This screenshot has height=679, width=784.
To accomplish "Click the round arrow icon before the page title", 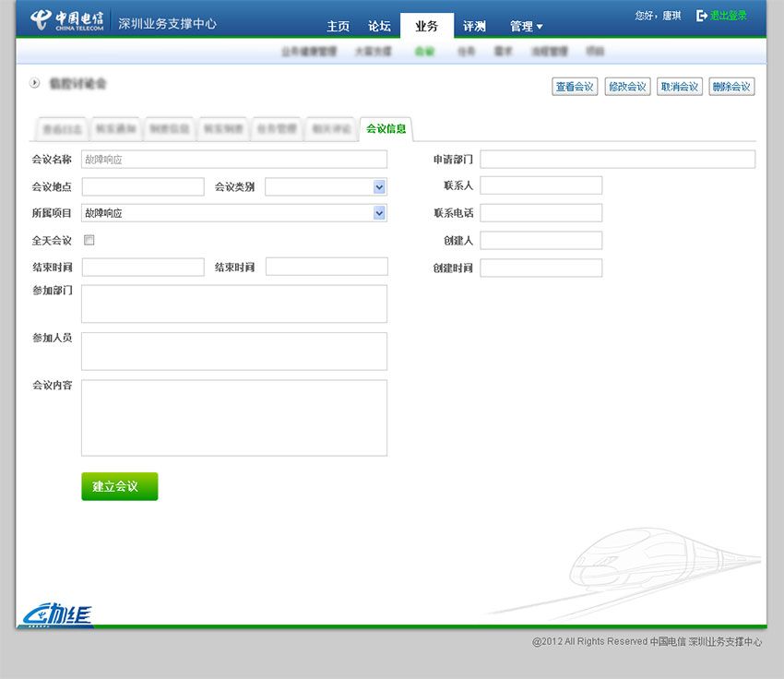I will [x=35, y=83].
